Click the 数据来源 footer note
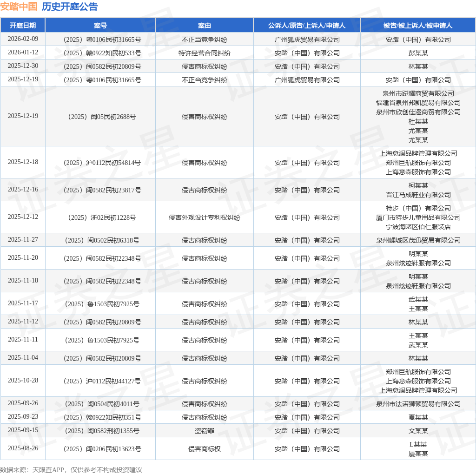 (71, 470)
